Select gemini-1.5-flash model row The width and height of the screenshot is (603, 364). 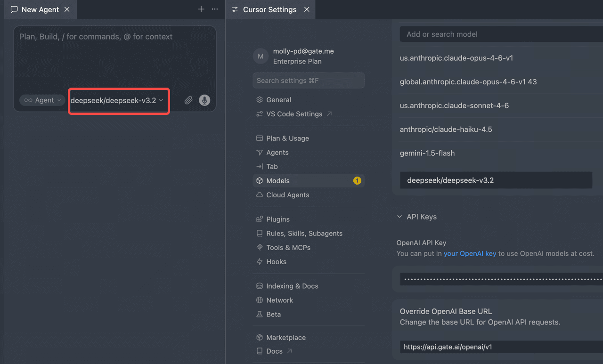click(x=501, y=153)
